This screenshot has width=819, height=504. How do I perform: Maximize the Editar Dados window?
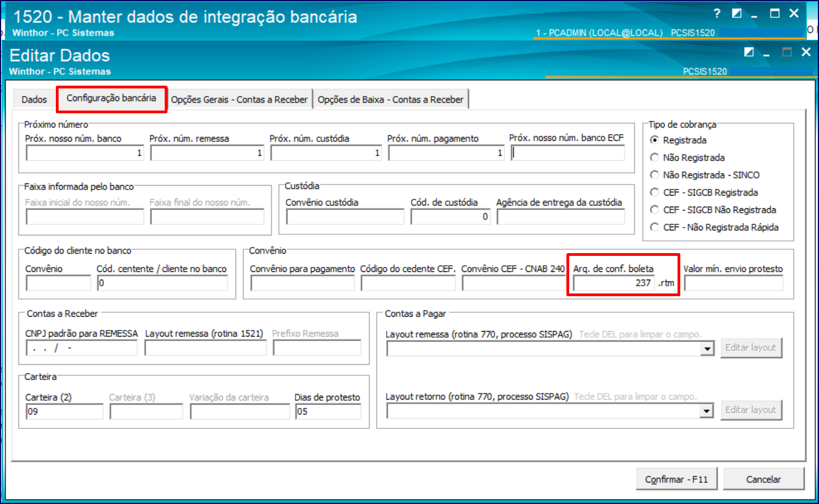[786, 52]
